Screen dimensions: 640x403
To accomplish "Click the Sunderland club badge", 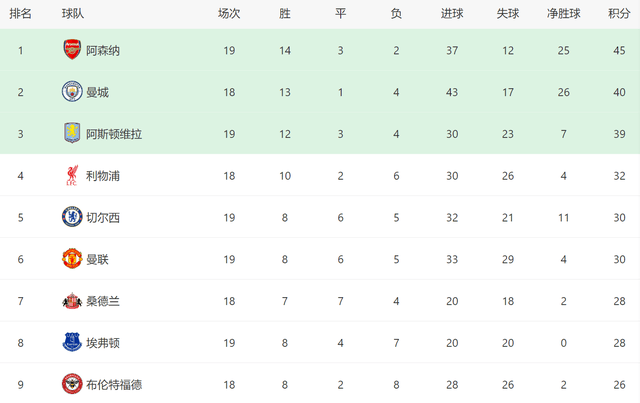I will pyautogui.click(x=71, y=300).
